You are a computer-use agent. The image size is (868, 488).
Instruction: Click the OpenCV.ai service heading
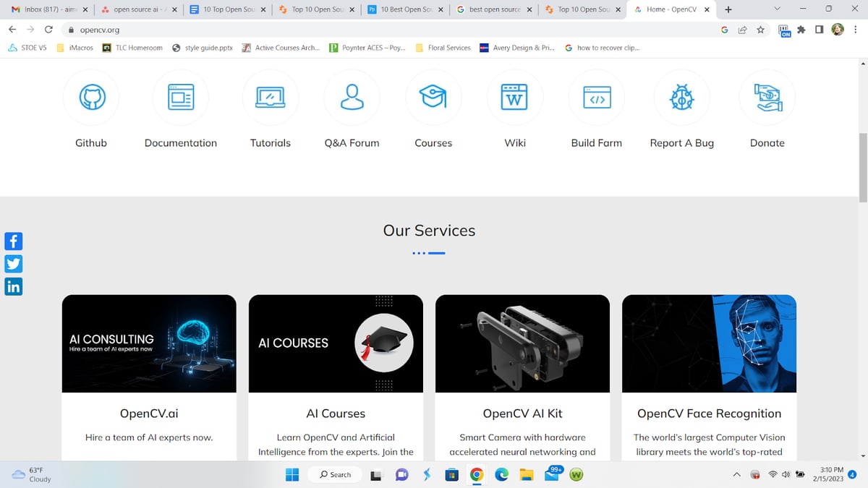click(x=148, y=413)
